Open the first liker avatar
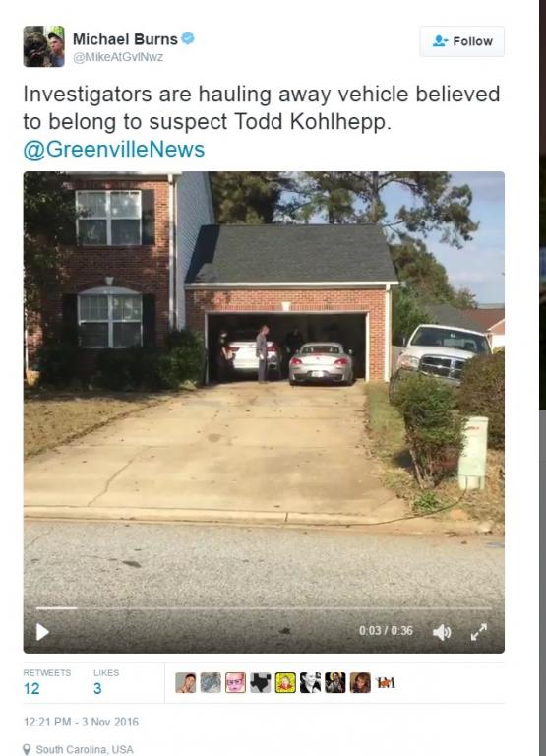This screenshot has width=546, height=756. [186, 683]
